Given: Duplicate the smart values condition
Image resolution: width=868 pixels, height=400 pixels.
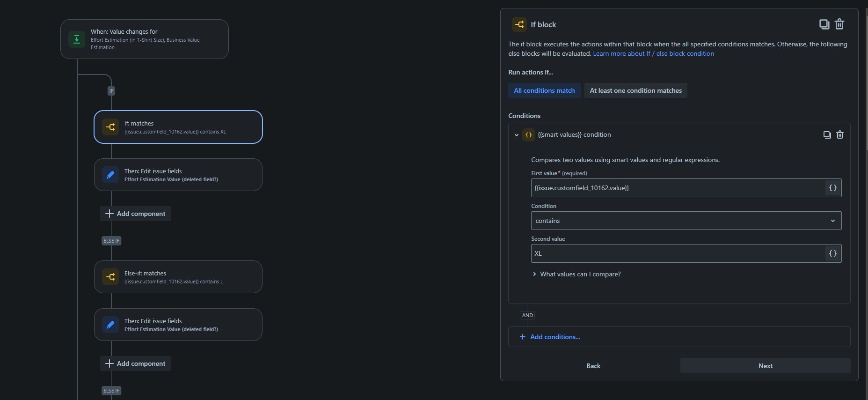Looking at the screenshot, I should point(827,135).
